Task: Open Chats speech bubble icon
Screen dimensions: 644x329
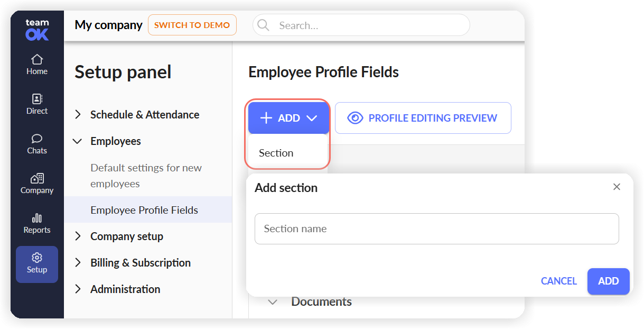Action: click(x=37, y=139)
